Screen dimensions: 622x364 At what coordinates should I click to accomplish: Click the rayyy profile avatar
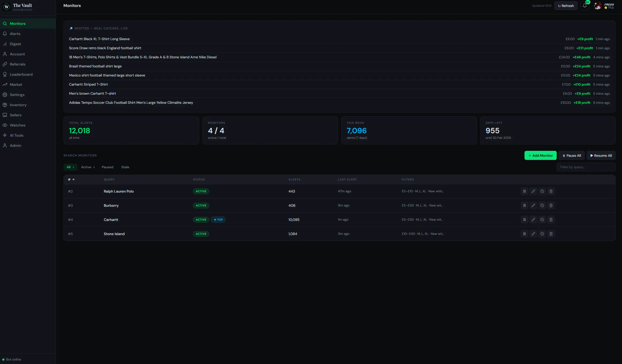coord(597,6)
